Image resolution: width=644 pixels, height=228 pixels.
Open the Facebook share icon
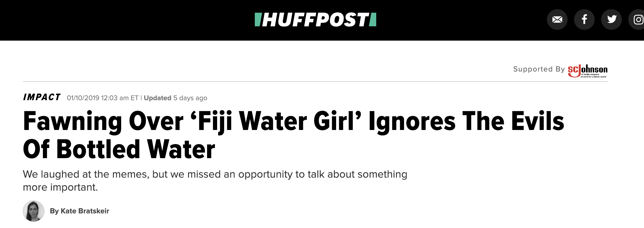coord(584,19)
